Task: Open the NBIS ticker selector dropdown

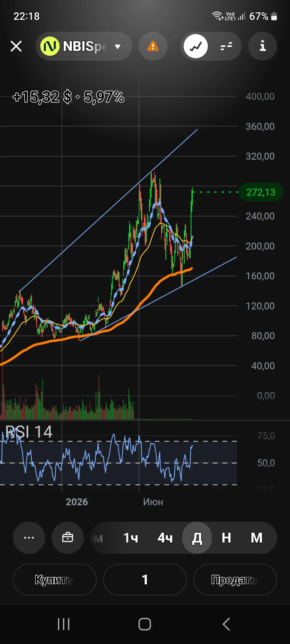Action: point(84,46)
